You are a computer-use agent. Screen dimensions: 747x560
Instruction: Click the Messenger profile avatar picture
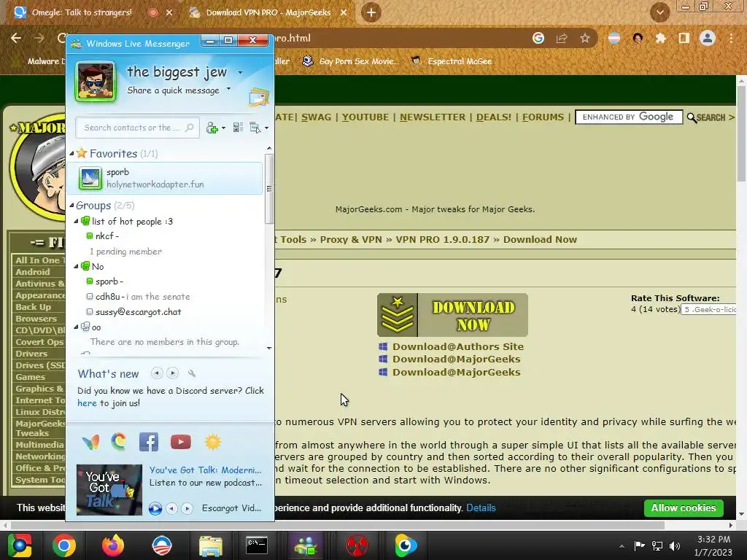[x=96, y=82]
